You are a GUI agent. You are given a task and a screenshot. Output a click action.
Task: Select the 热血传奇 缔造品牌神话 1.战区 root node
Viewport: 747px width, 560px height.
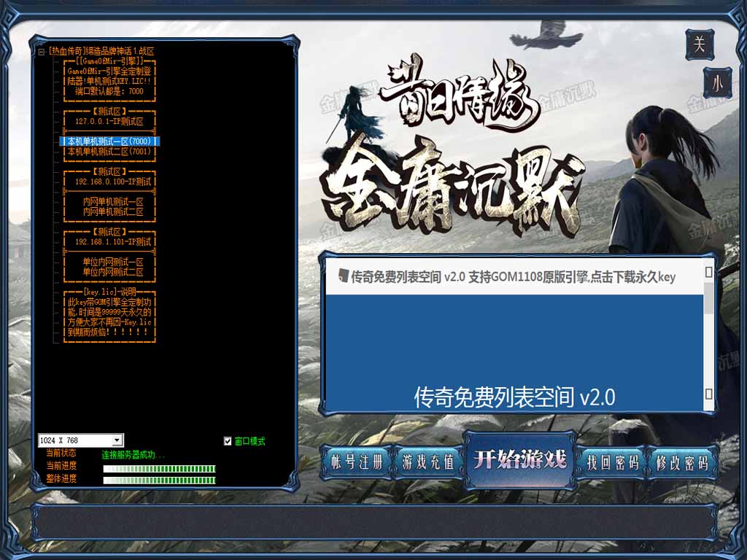pos(101,51)
